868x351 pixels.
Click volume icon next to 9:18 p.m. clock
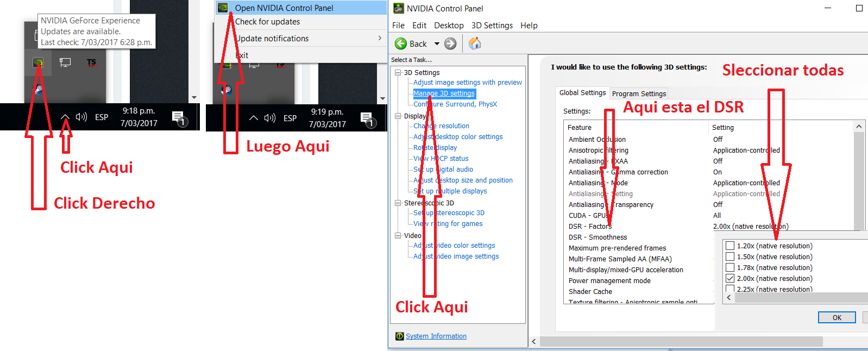point(81,117)
